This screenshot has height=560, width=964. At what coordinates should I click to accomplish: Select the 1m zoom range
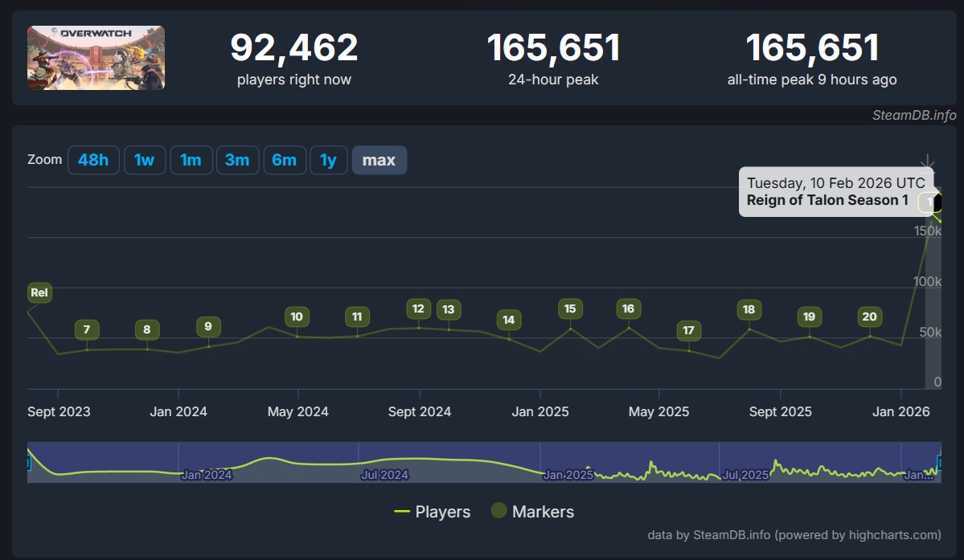pyautogui.click(x=191, y=160)
